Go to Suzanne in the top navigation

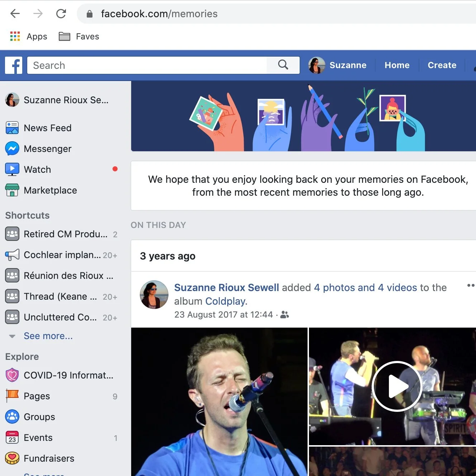(348, 65)
